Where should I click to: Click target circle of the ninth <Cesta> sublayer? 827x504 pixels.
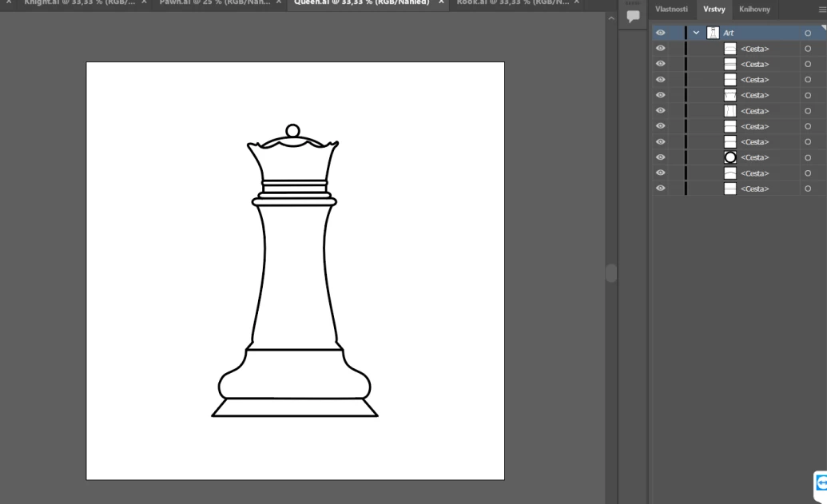[x=808, y=173]
